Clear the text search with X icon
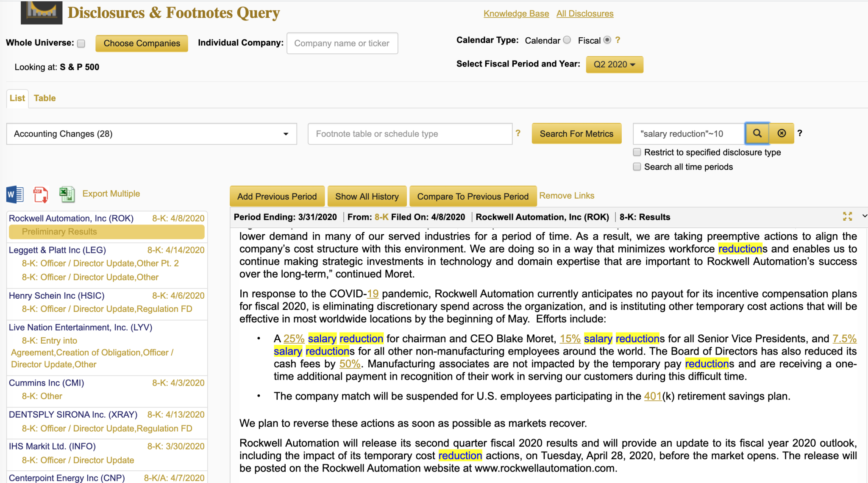The image size is (868, 483). point(782,133)
